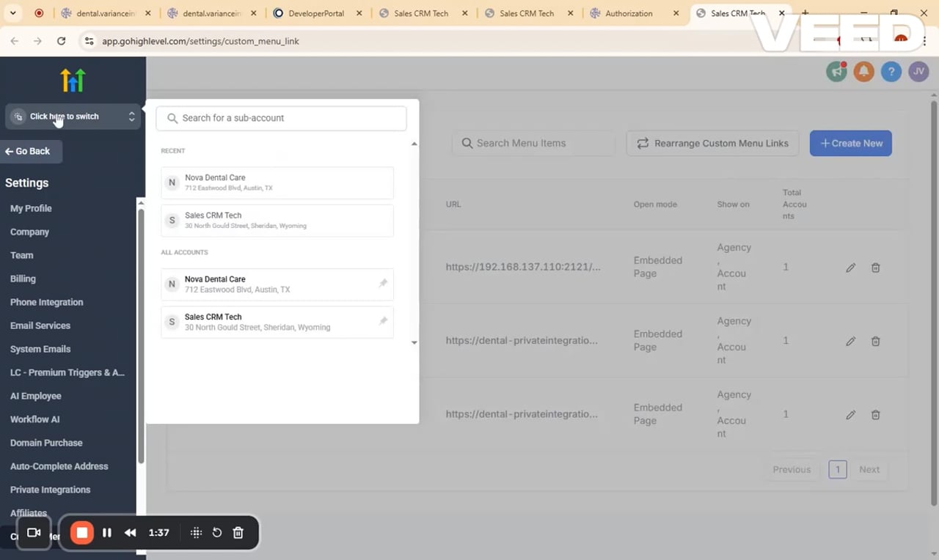The height and width of the screenshot is (560, 939).
Task: Click the Go Back button
Action: point(31,151)
